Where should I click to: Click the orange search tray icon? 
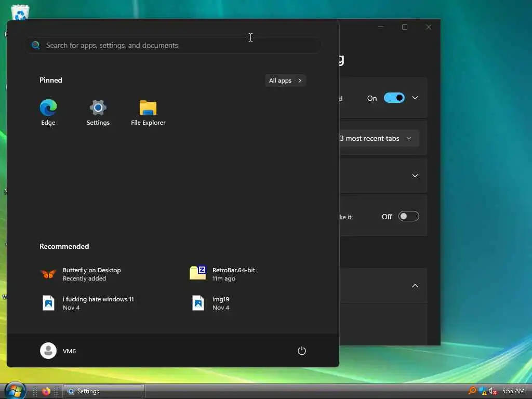(x=472, y=391)
